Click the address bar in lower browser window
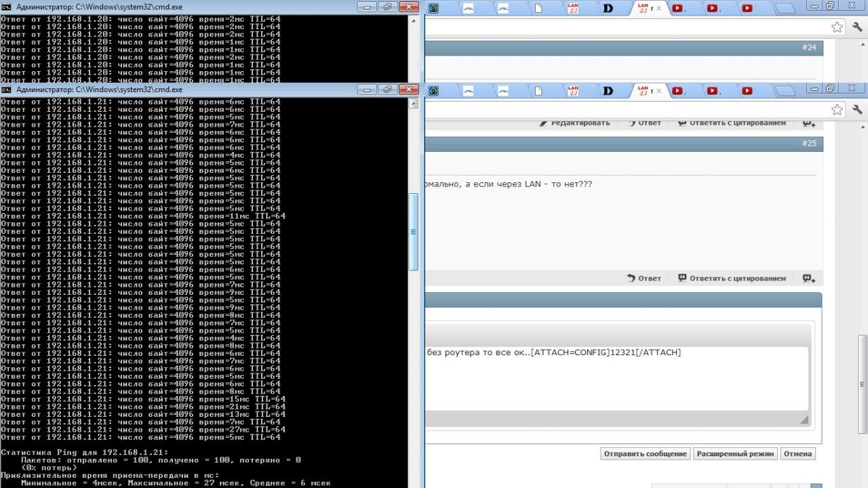This screenshot has width=868, height=488. tap(624, 110)
